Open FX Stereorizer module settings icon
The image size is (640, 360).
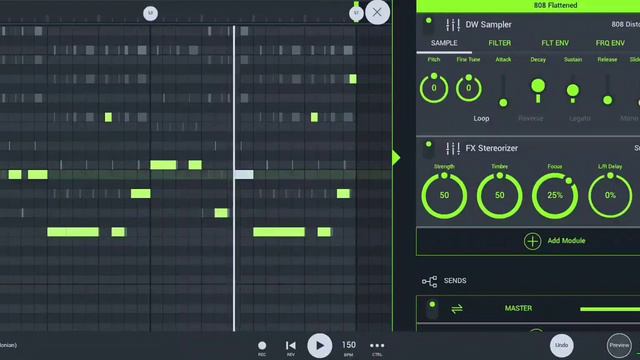(453, 148)
